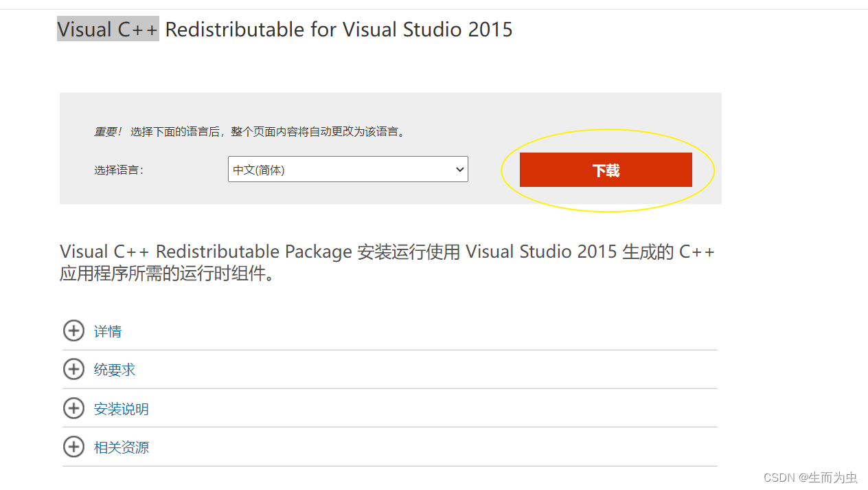Click the plus icon beside 统要求
The height and width of the screenshot is (490, 868).
coord(73,369)
